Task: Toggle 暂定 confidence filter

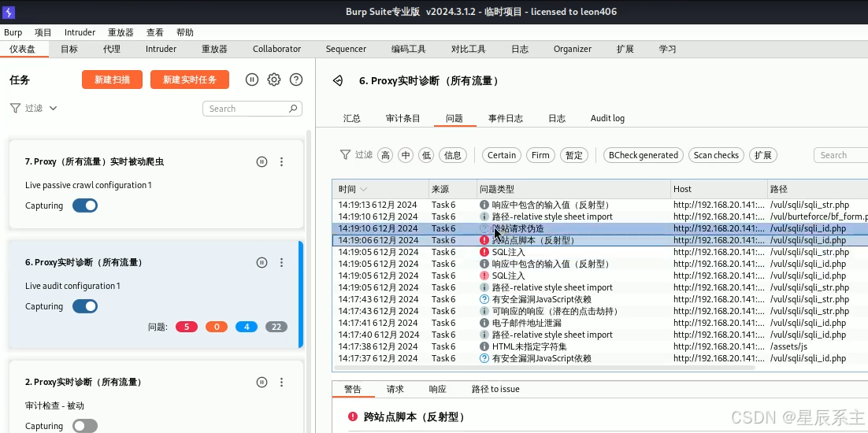Action: [574, 155]
